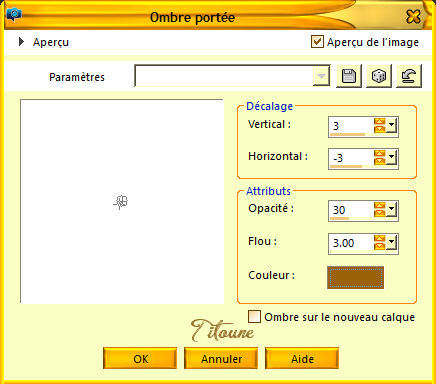Image resolution: width=436 pixels, height=384 pixels.
Task: Increase the Vertical offset with up arrow
Action: point(379,122)
